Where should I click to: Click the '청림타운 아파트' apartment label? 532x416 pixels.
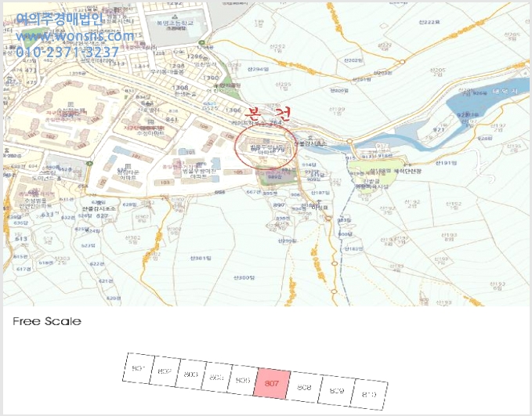coord(127,175)
